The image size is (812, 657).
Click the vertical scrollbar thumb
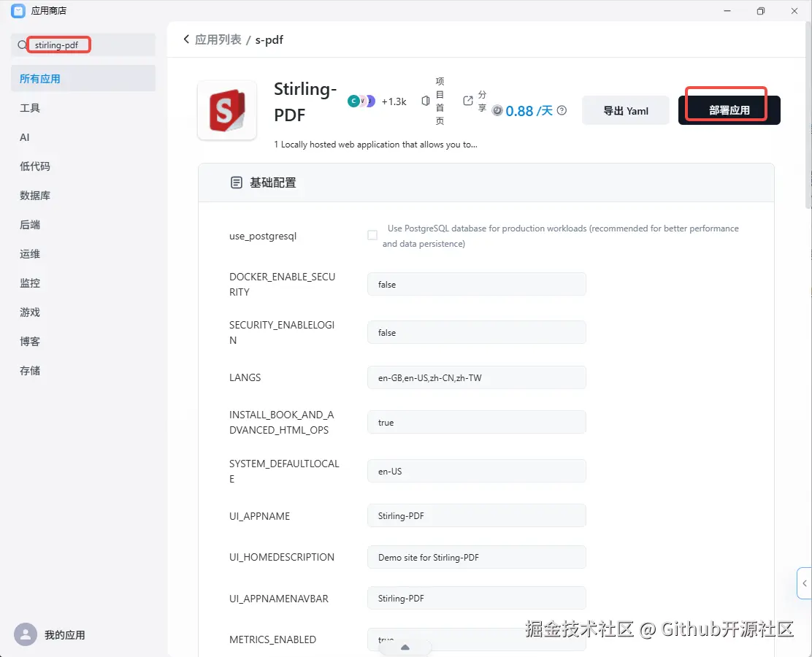pos(809,114)
